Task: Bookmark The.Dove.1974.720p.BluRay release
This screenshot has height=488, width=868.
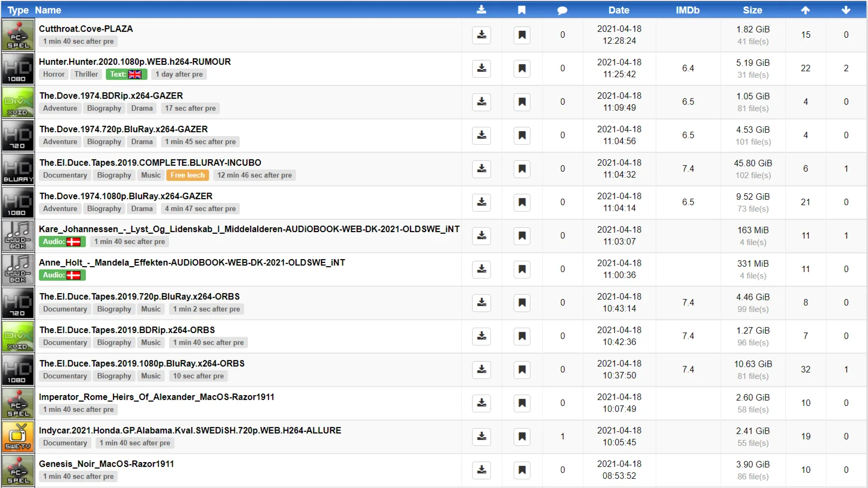Action: pyautogui.click(x=522, y=135)
